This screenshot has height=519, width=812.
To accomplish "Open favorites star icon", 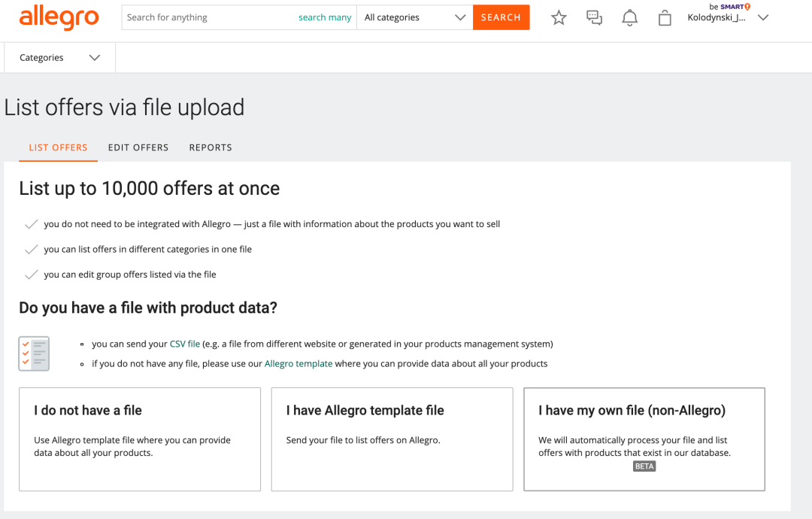I will click(x=559, y=18).
